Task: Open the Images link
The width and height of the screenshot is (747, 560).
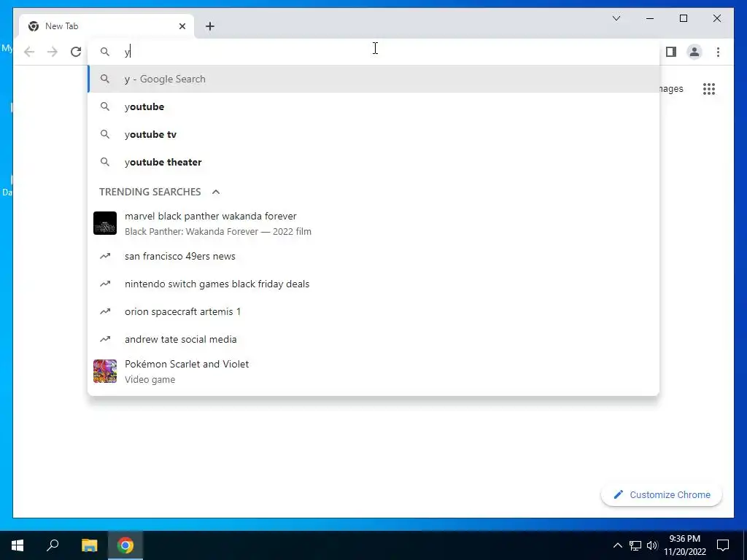Action: coord(671,89)
